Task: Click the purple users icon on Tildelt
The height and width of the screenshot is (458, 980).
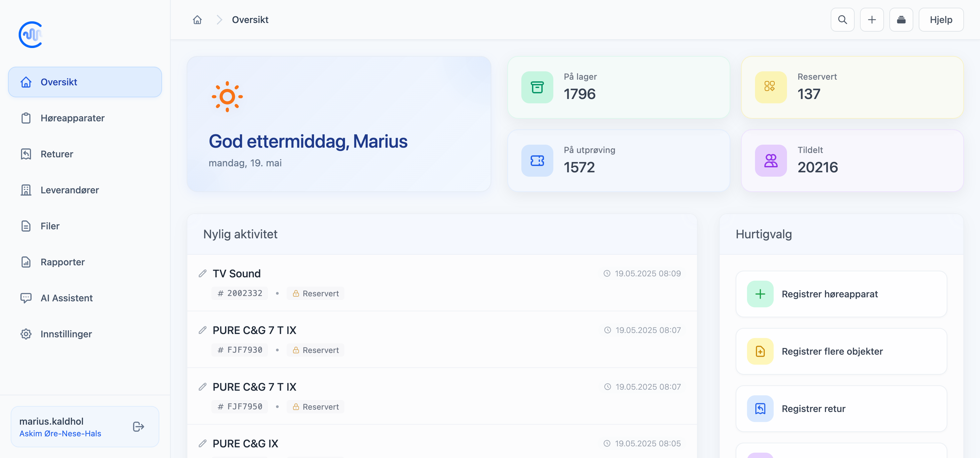Action: (770, 161)
